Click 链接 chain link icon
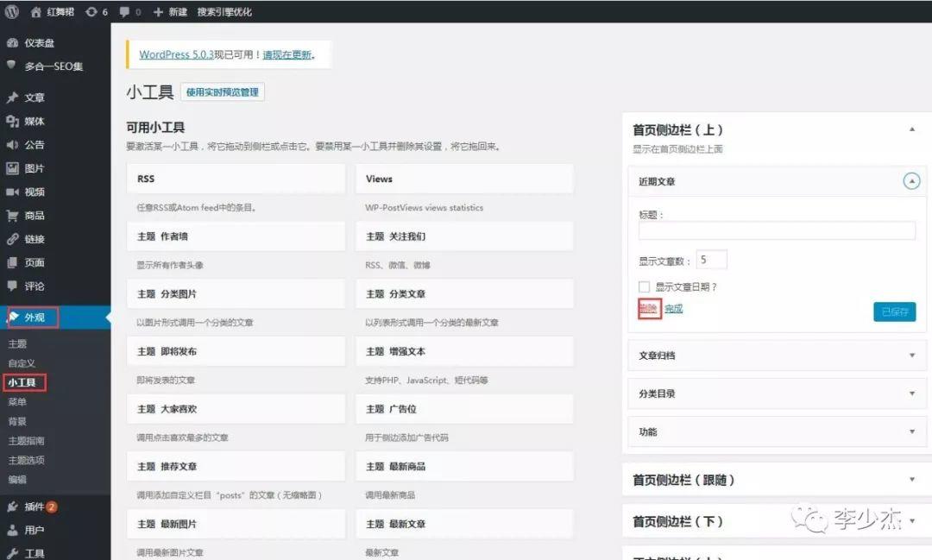This screenshot has width=932, height=560. 12,239
